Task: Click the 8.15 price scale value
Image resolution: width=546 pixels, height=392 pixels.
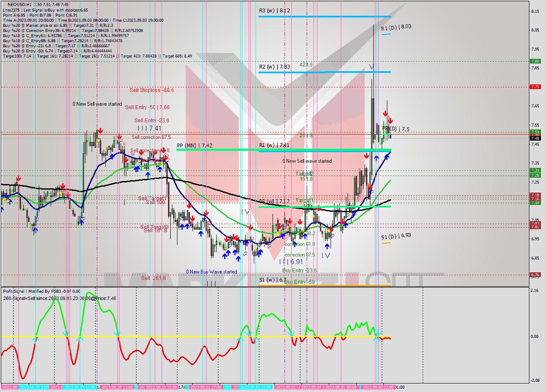Action: point(535,11)
